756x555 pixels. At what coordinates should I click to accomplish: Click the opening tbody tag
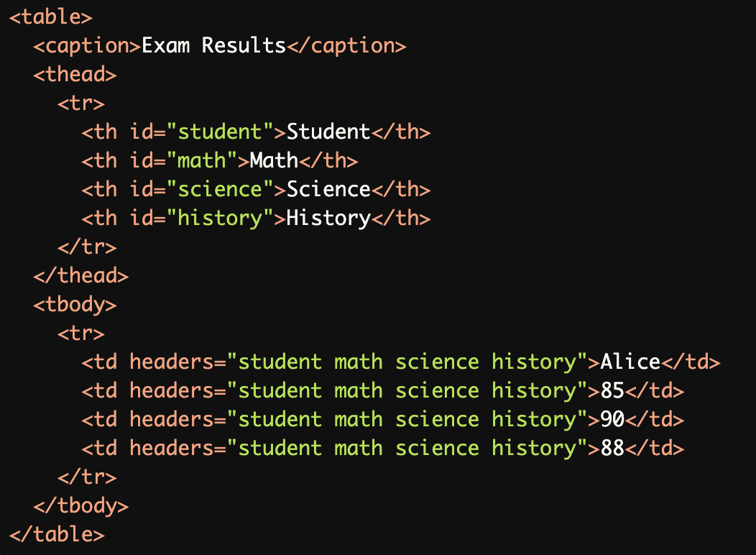(x=75, y=305)
